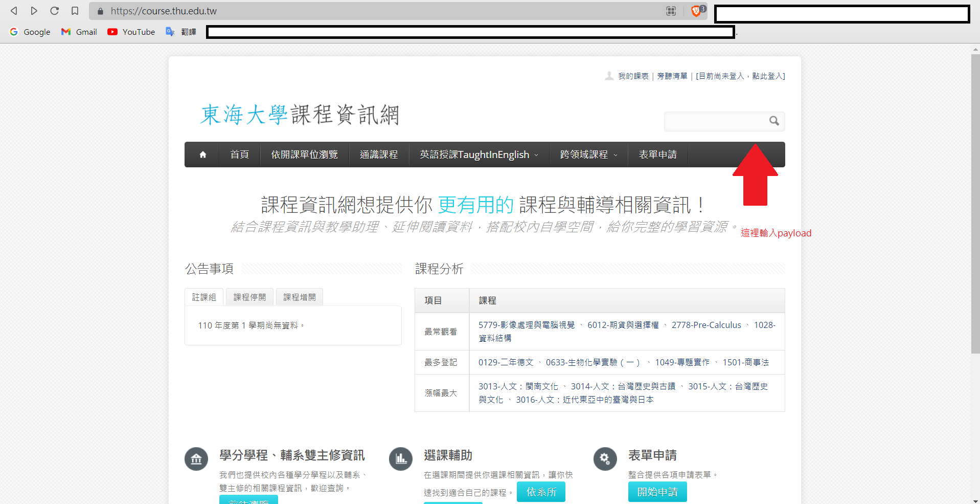Viewport: 980px width, 504px height.
Task: Open the 翻譯 translate bookmark
Action: tap(181, 32)
